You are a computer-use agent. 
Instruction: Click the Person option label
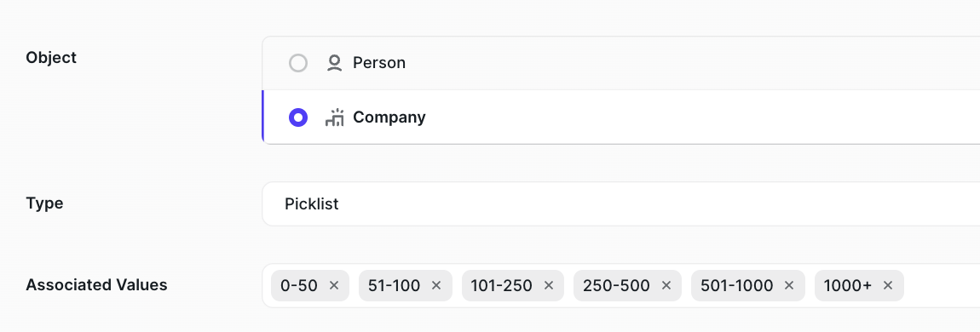pos(378,63)
